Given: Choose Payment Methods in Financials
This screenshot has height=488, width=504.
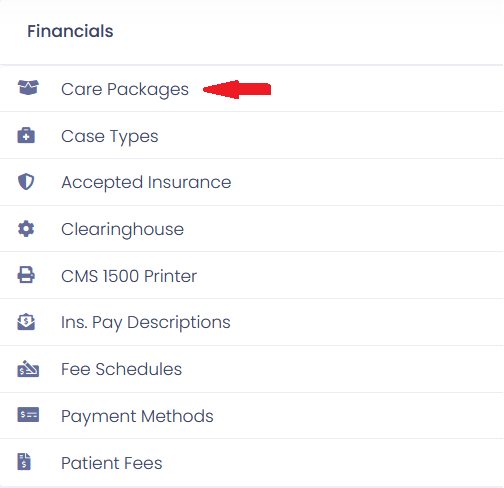Looking at the screenshot, I should (252, 416).
